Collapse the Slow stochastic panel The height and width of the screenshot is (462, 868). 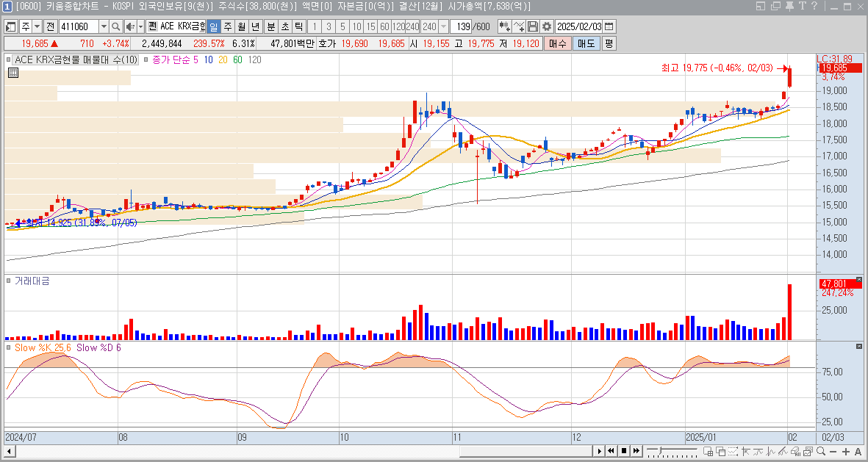pyautogui.click(x=859, y=347)
